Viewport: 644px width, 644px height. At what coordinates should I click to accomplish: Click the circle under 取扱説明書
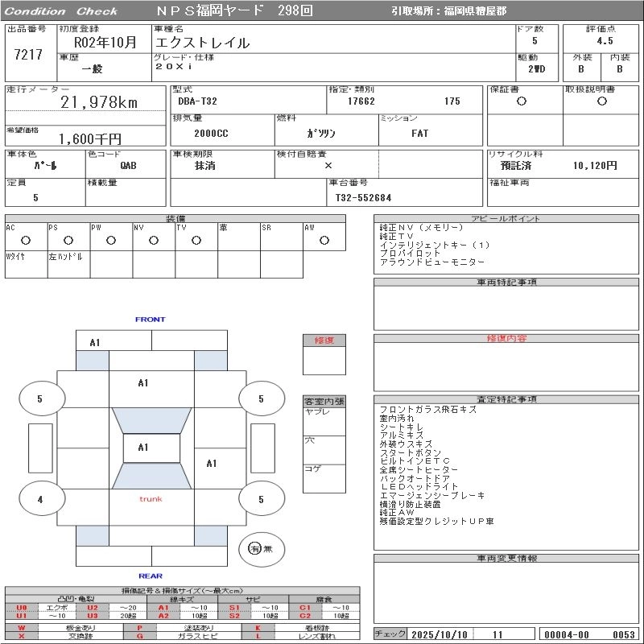[601, 101]
